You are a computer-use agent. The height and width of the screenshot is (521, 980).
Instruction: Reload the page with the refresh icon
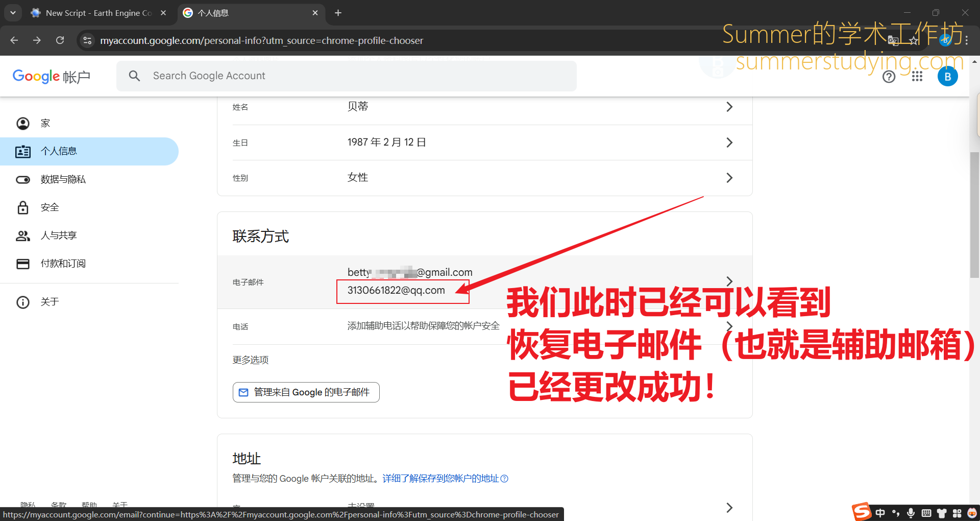point(60,40)
